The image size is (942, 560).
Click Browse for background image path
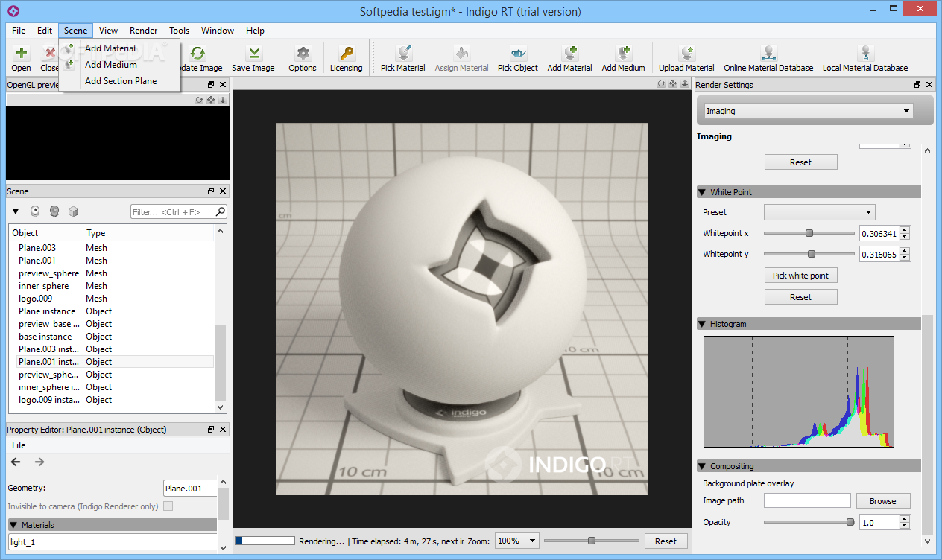882,501
